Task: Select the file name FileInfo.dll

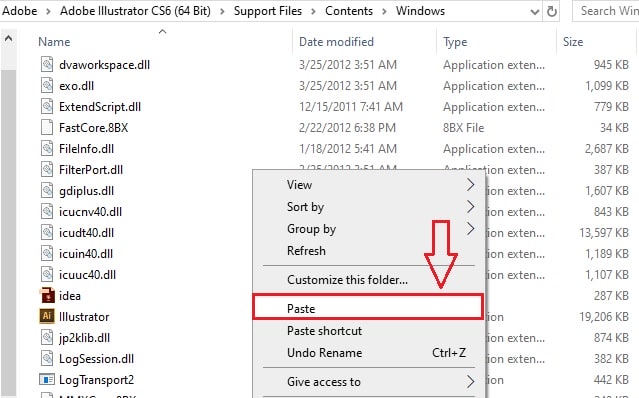Action: point(86,149)
